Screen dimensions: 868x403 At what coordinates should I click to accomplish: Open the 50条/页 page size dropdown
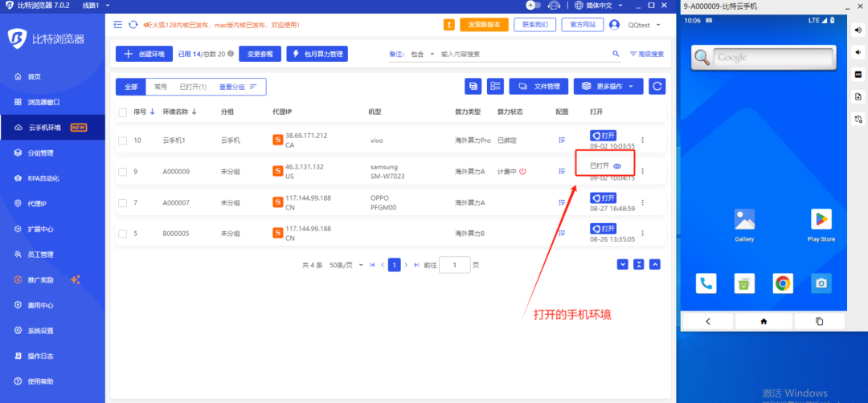point(346,265)
